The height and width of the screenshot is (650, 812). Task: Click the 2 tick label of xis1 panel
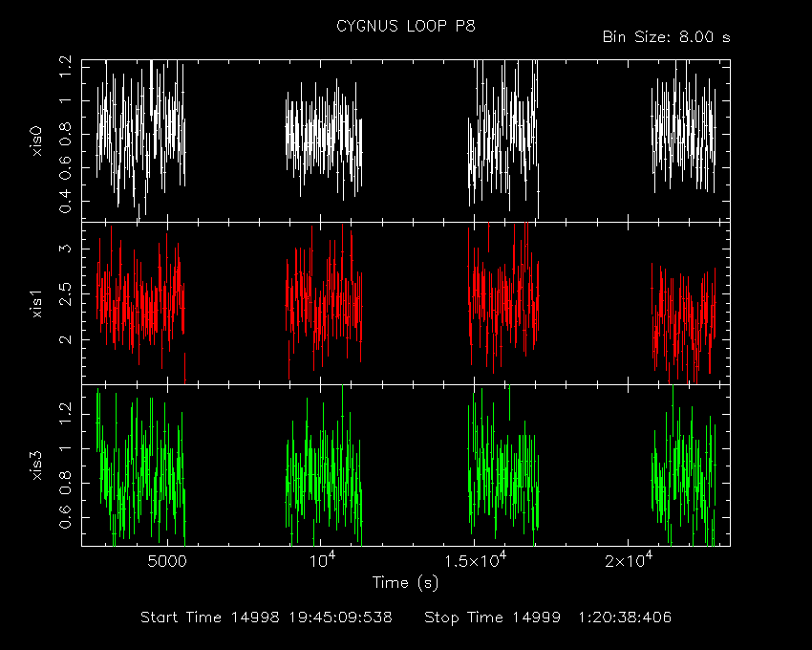click(x=65, y=339)
